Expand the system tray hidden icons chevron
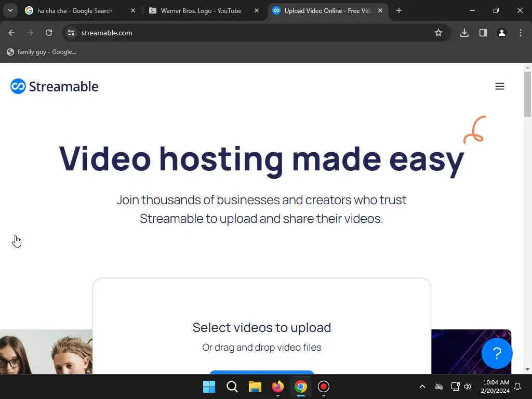Image resolution: width=532 pixels, height=399 pixels. click(422, 387)
